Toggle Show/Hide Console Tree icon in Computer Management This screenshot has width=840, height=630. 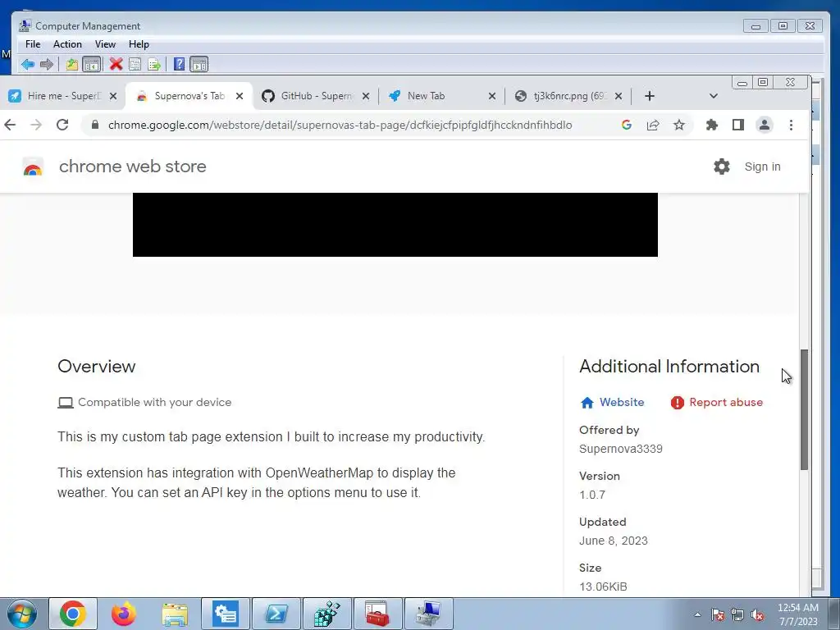point(92,65)
